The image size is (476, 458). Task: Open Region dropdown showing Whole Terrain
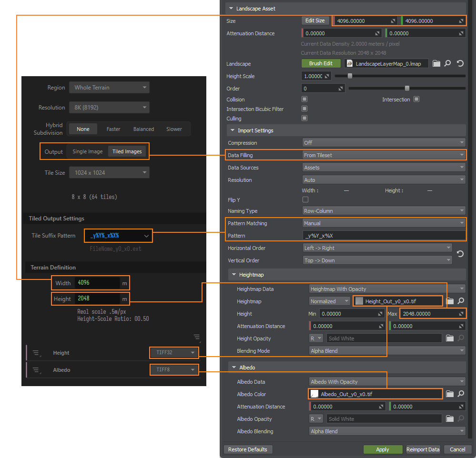[x=109, y=87]
